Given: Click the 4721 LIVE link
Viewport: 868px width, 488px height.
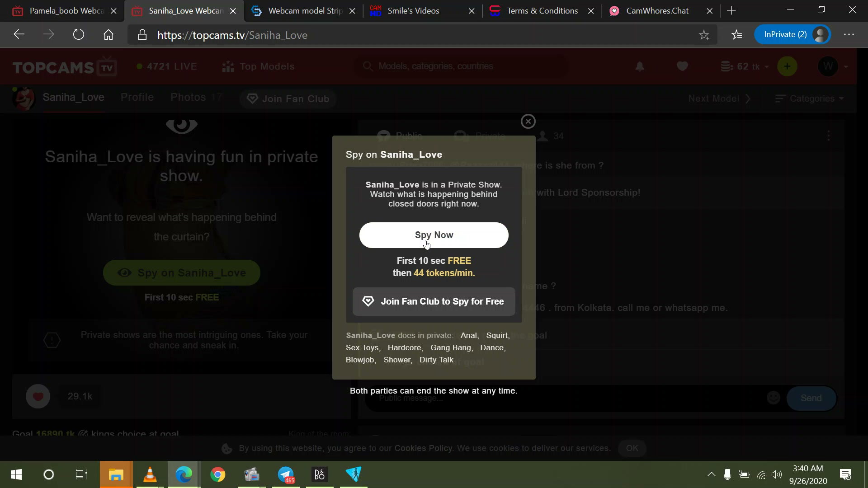Looking at the screenshot, I should point(167,66).
